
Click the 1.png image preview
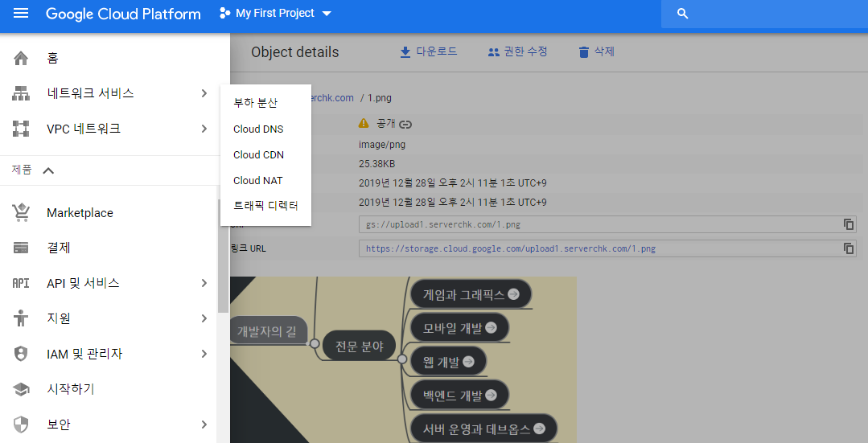tap(403, 359)
